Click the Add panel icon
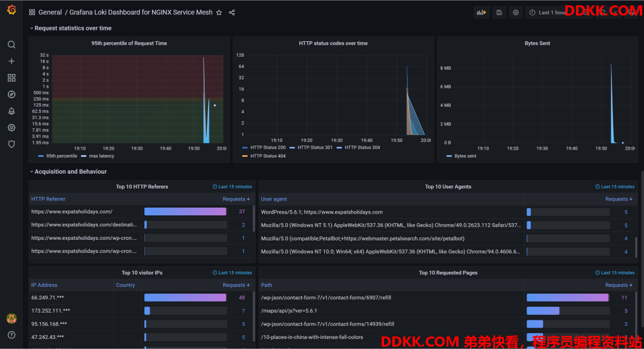The image size is (644, 349). tap(481, 13)
